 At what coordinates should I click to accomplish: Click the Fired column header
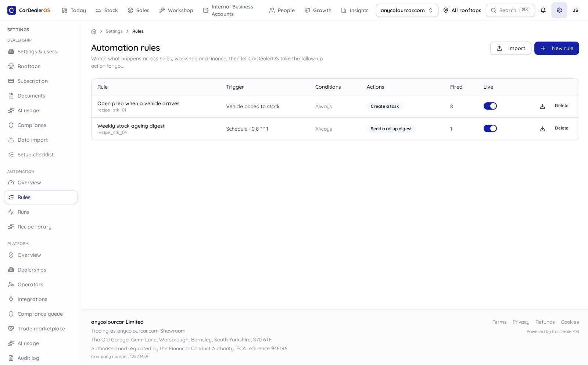click(456, 87)
